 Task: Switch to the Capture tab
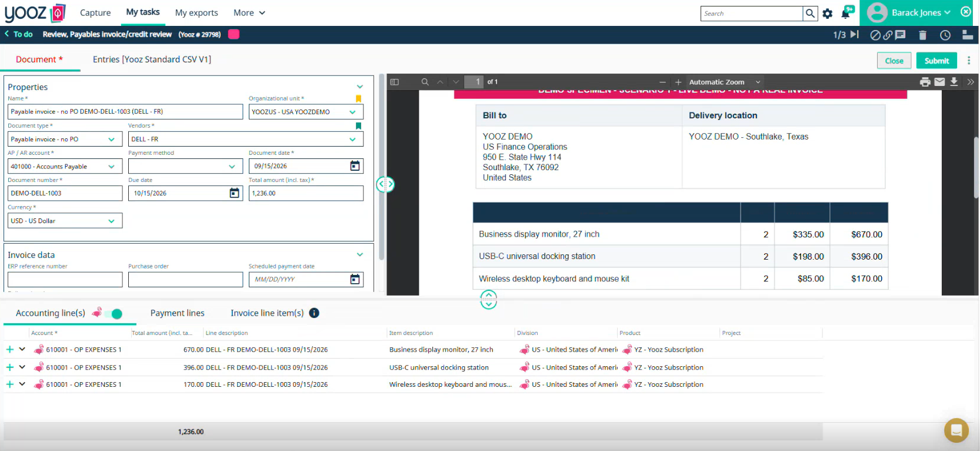pyautogui.click(x=95, y=13)
